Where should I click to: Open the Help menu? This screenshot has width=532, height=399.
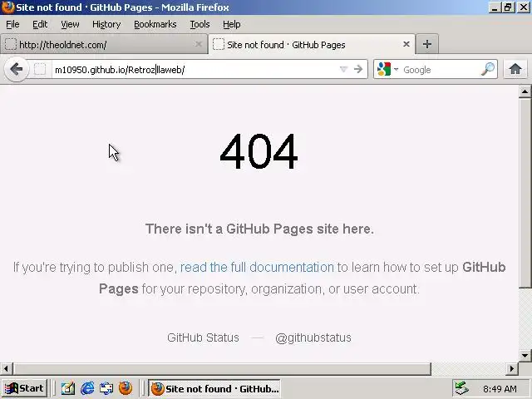231,24
